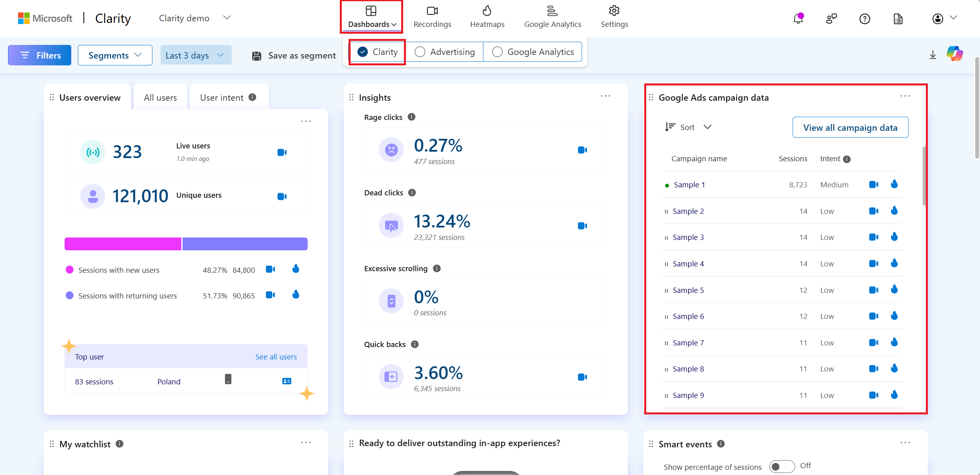Go to the Recordings tab
980x475 pixels.
point(432,17)
